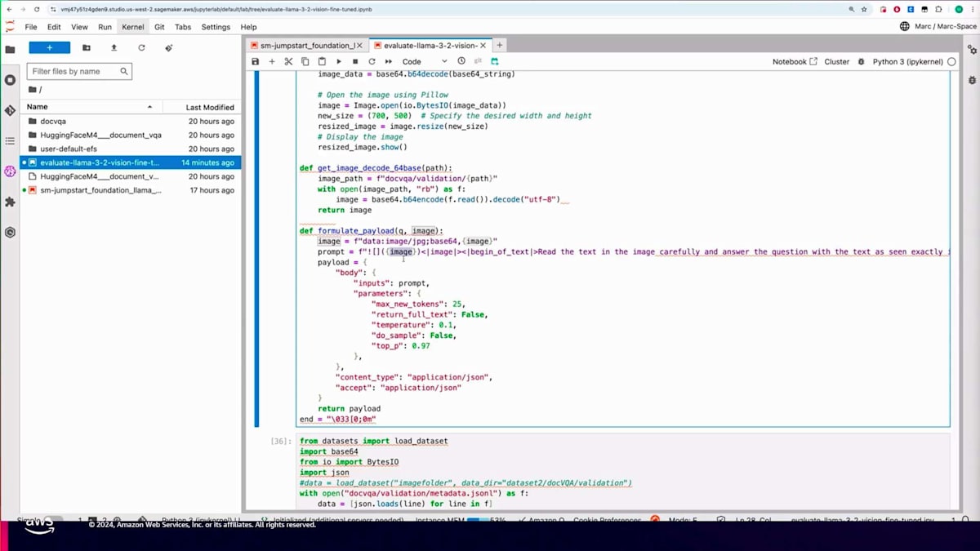The height and width of the screenshot is (551, 980).
Task: Open the Kernel menu
Action: pos(132,27)
